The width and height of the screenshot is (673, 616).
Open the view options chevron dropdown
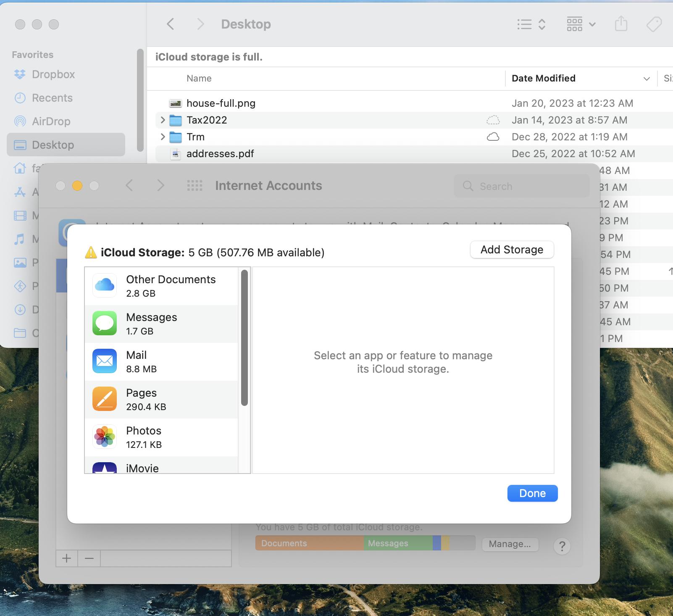(x=592, y=24)
